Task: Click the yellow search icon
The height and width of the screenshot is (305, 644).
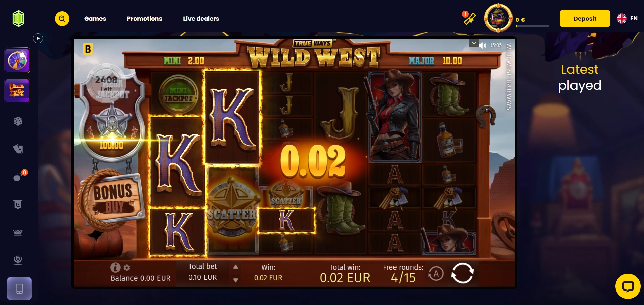Action: [62, 19]
